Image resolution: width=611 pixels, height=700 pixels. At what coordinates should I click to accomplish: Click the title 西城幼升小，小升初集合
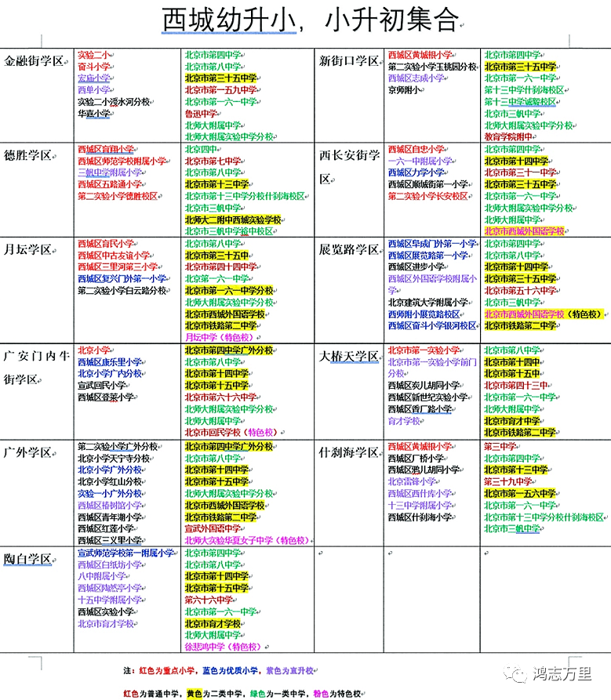click(x=310, y=20)
